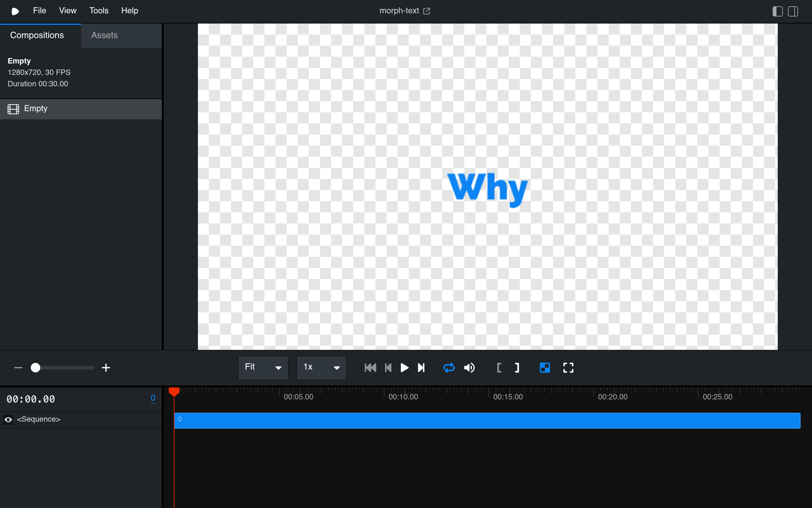Viewport: 812px width, 508px height.
Task: Click the blue sequence bar in timeline
Action: [487, 420]
